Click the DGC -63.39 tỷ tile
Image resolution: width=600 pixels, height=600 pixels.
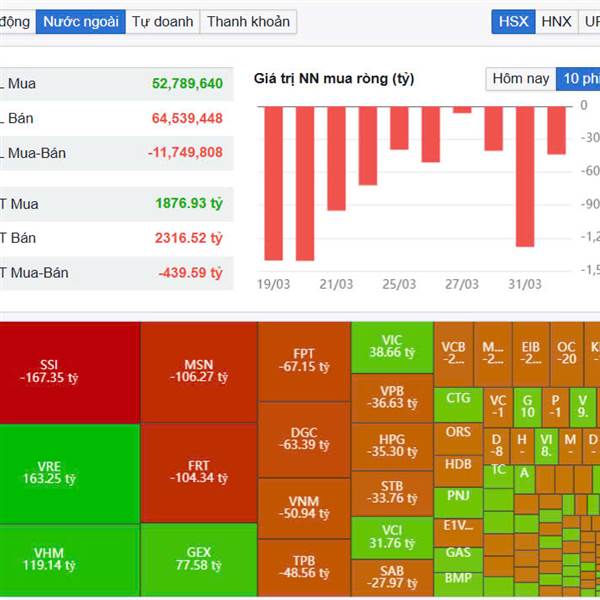coord(304,440)
